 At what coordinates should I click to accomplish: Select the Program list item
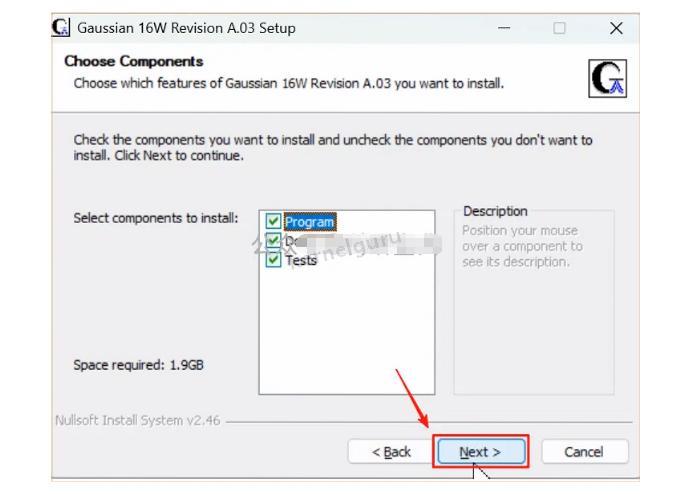tap(309, 222)
